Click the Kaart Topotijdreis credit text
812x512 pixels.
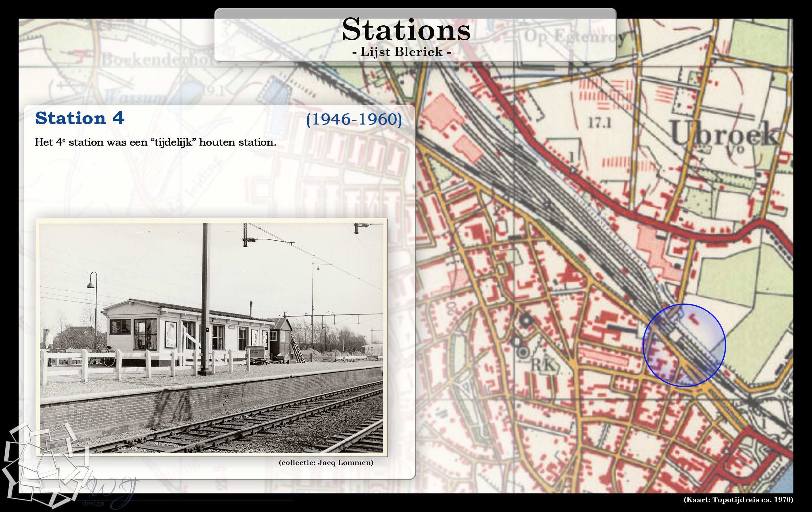point(738,500)
